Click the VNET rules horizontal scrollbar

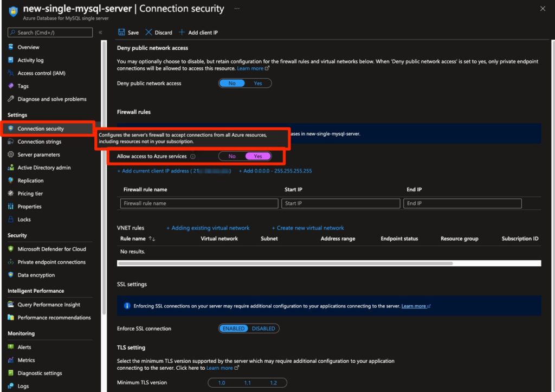coord(285,263)
